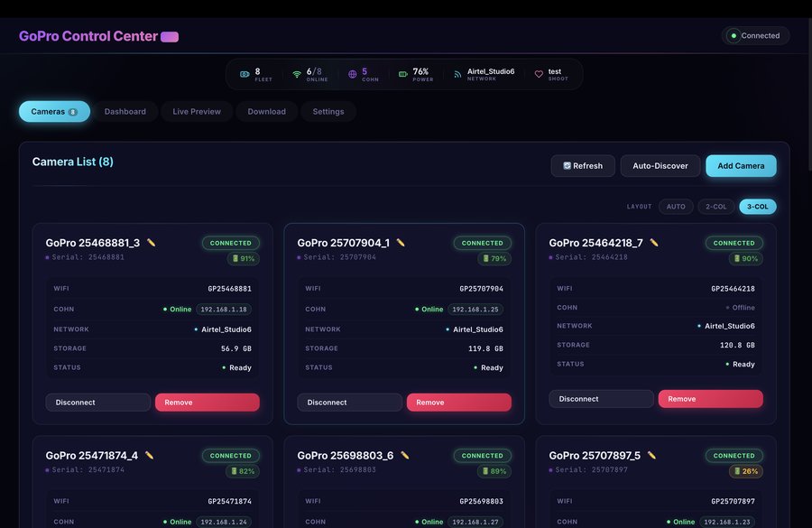Click WiFi name GP25468881
The height and width of the screenshot is (528, 812).
click(229, 289)
